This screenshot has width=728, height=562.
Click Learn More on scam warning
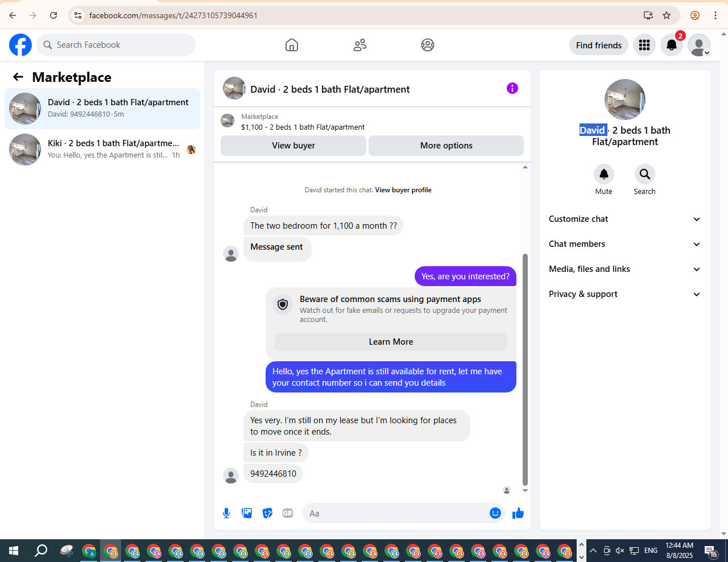click(391, 342)
